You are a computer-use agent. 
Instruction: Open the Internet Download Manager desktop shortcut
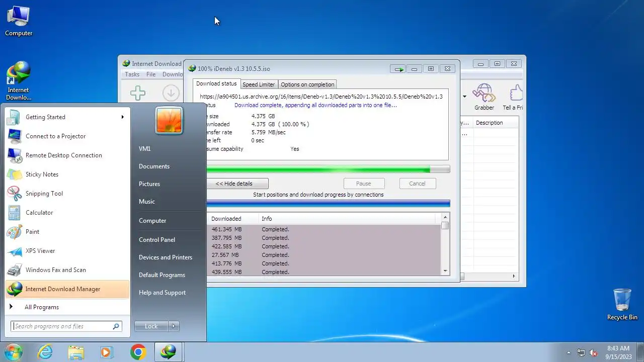[19, 80]
